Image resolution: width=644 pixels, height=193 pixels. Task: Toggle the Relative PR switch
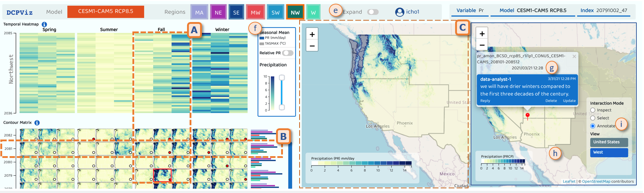[x=288, y=53]
